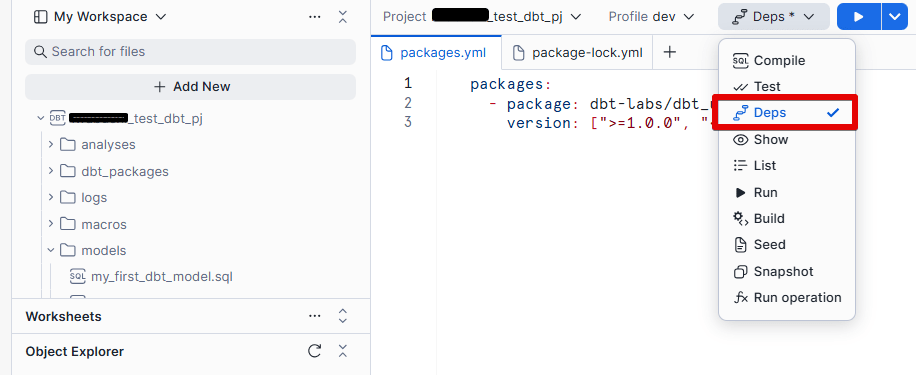Select the checked Deps command
Viewport: 916px width, 375px height.
pyautogui.click(x=786, y=113)
